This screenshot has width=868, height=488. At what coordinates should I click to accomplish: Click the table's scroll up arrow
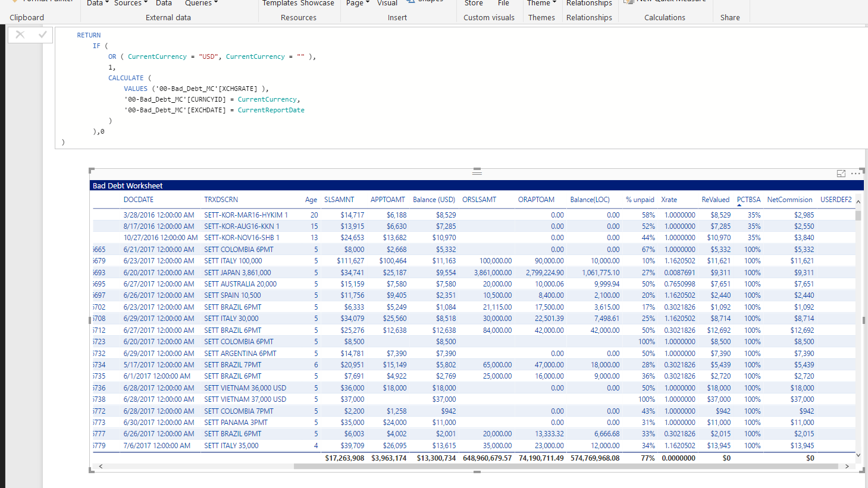point(858,202)
